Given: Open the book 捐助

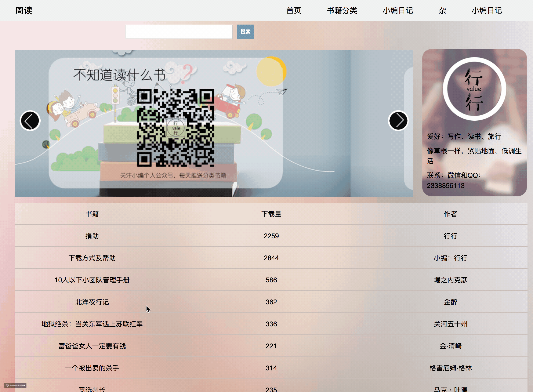Looking at the screenshot, I should [x=92, y=236].
